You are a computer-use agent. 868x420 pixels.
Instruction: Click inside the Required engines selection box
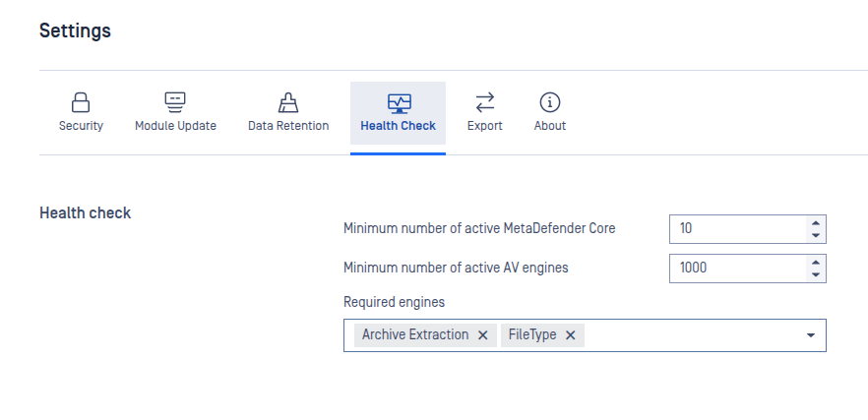coord(689,335)
